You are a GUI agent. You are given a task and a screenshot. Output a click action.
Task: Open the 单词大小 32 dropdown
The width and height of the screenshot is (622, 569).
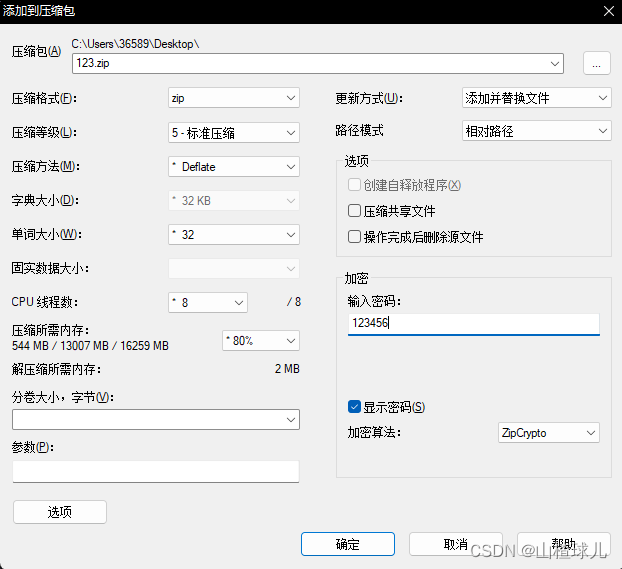(x=234, y=235)
